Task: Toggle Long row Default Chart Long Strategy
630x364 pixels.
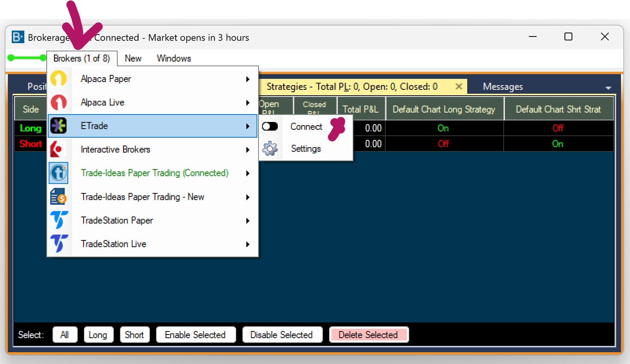Action: 443,128
